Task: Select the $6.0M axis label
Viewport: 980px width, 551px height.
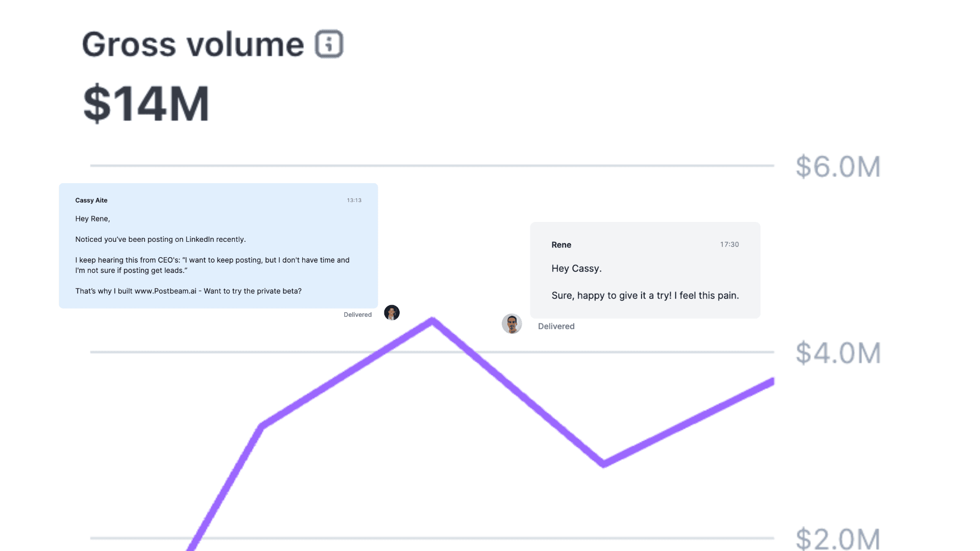Action: tap(838, 166)
